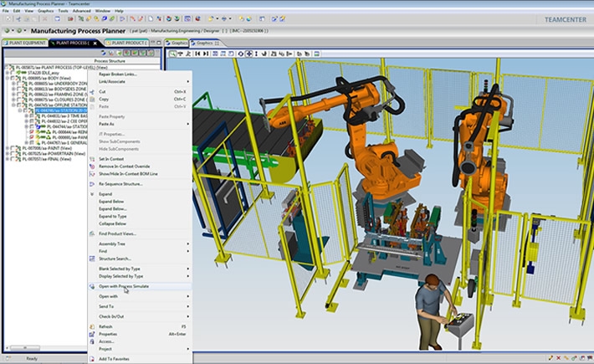This screenshot has height=364, width=594.
Task: Click the green forward navigation arrow
Action: [x=19, y=31]
